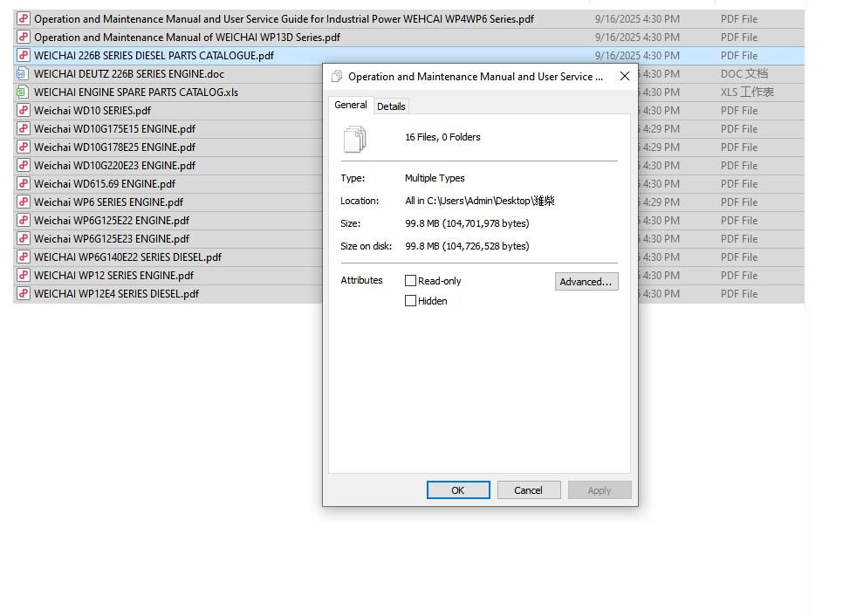The height and width of the screenshot is (616, 850).
Task: Click PDF icon of WEICHAI WP12 SERIES ENGINE
Action: (x=23, y=275)
